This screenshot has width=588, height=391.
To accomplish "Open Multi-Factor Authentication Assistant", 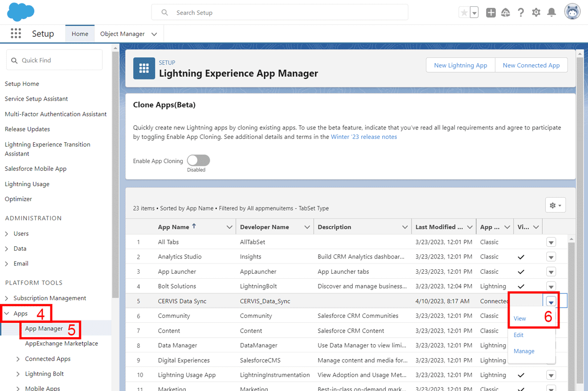I will click(56, 114).
